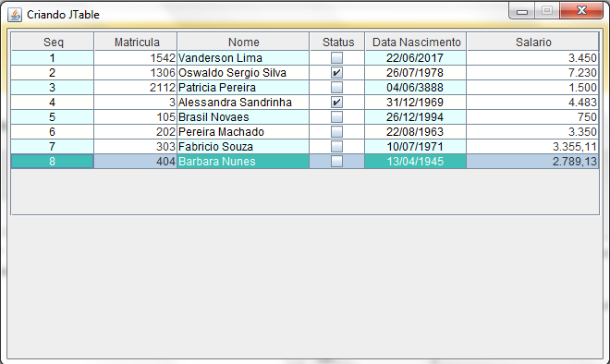Viewport: 610px width, 364px height.
Task: Check Status box for Patricia Pereira
Action: 337,88
